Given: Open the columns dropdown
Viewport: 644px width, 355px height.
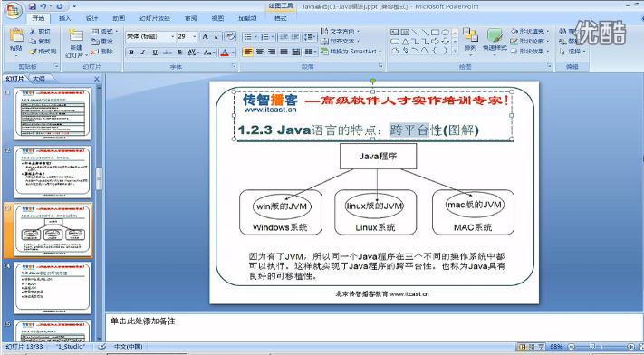Looking at the screenshot, I should click(x=311, y=53).
